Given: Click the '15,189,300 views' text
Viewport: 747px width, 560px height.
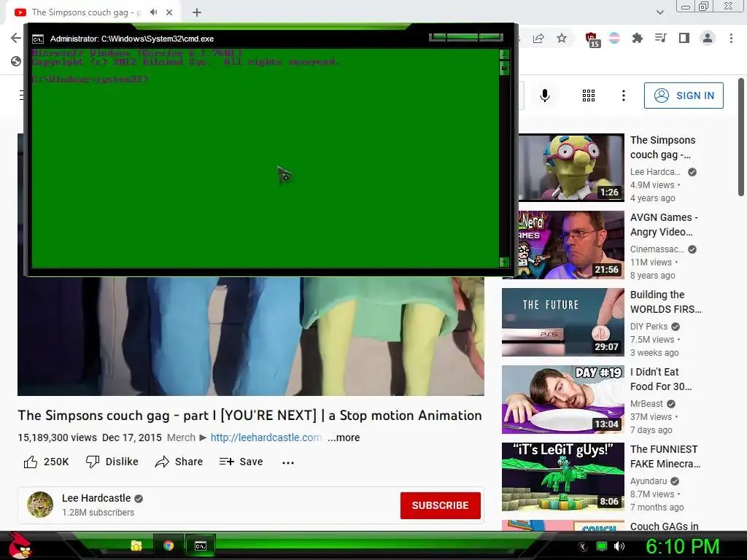Looking at the screenshot, I should click(x=57, y=437).
